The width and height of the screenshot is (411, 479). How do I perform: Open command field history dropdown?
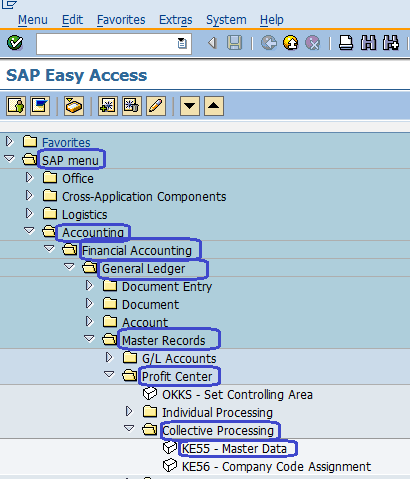pos(182,43)
